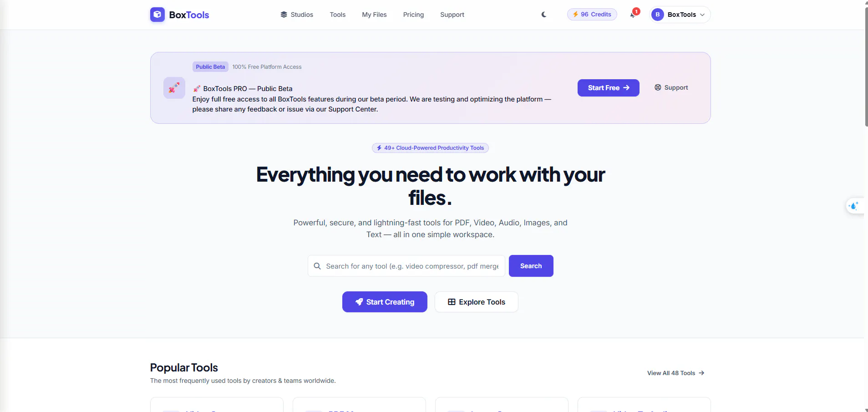Viewport: 868px width, 412px height.
Task: Click the 96 Credits badge
Action: [592, 15]
